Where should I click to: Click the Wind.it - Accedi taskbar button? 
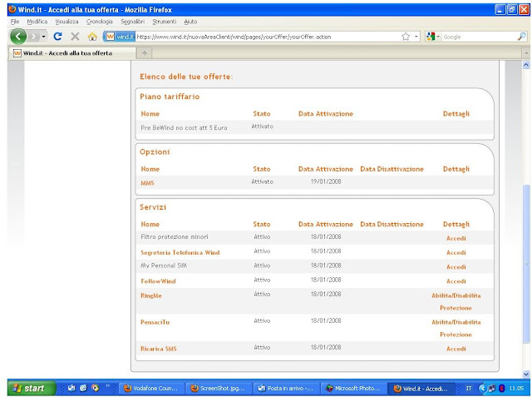(x=421, y=389)
